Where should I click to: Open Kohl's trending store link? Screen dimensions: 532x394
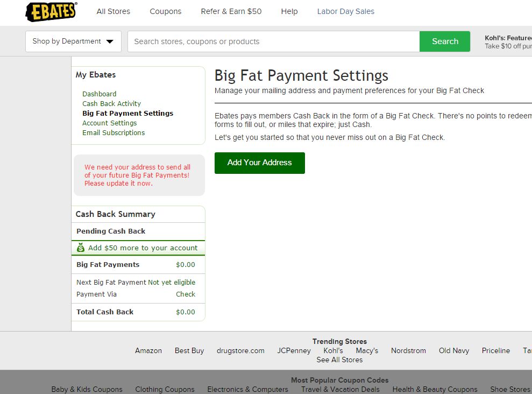click(x=333, y=351)
